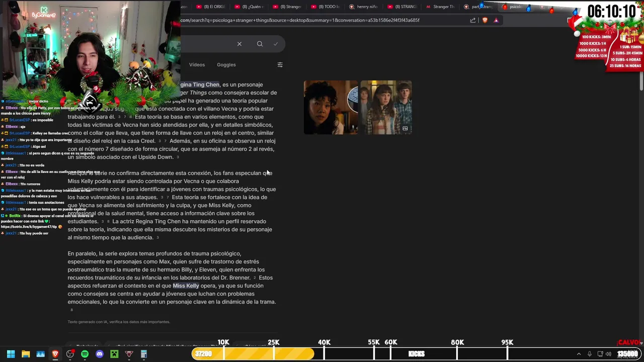
Task: Open File Explorer from taskbar
Action: 26,354
